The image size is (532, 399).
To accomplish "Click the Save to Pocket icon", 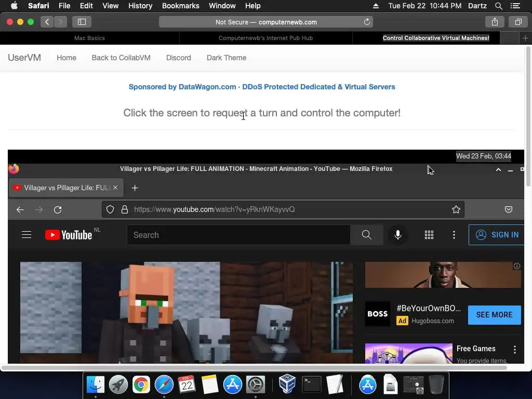I will click(508, 209).
